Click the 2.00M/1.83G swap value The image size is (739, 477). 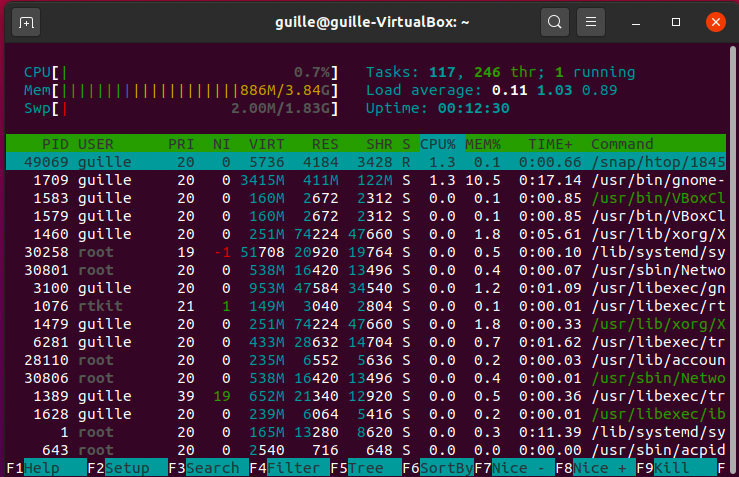[x=280, y=108]
